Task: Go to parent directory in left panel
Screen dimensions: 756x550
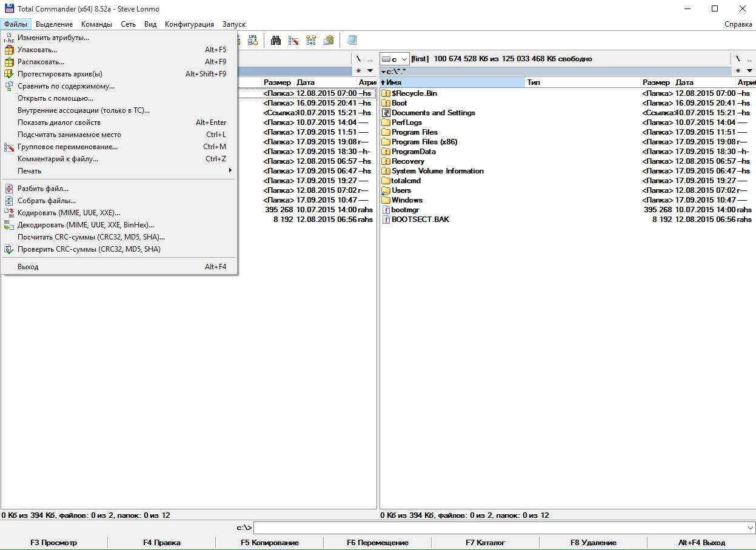Action: (370, 59)
